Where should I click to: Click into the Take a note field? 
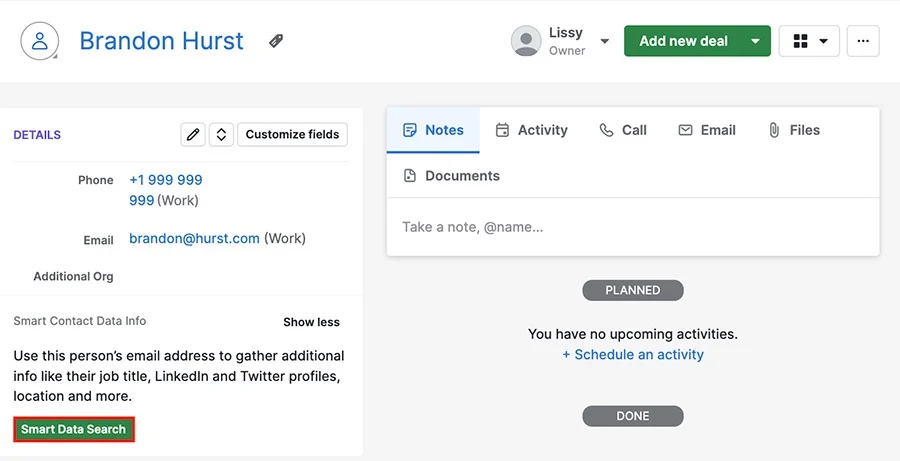pyautogui.click(x=633, y=227)
